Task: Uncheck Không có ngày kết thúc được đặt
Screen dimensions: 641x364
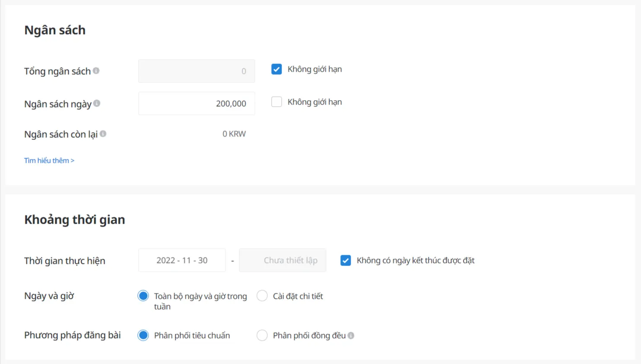Action: (346, 260)
